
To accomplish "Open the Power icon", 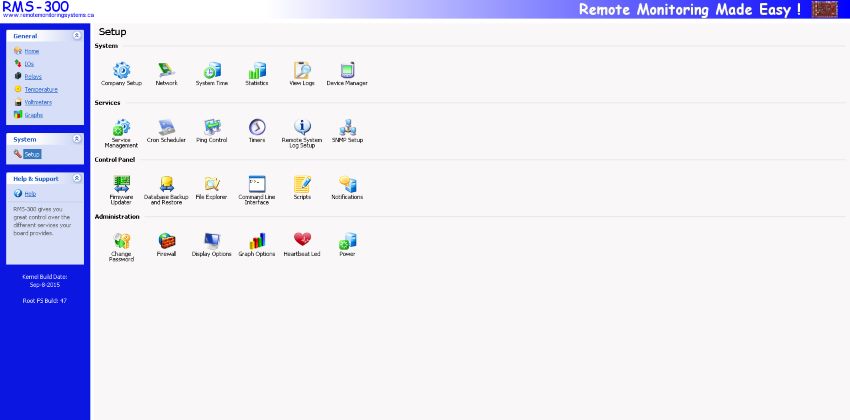I will tap(347, 241).
